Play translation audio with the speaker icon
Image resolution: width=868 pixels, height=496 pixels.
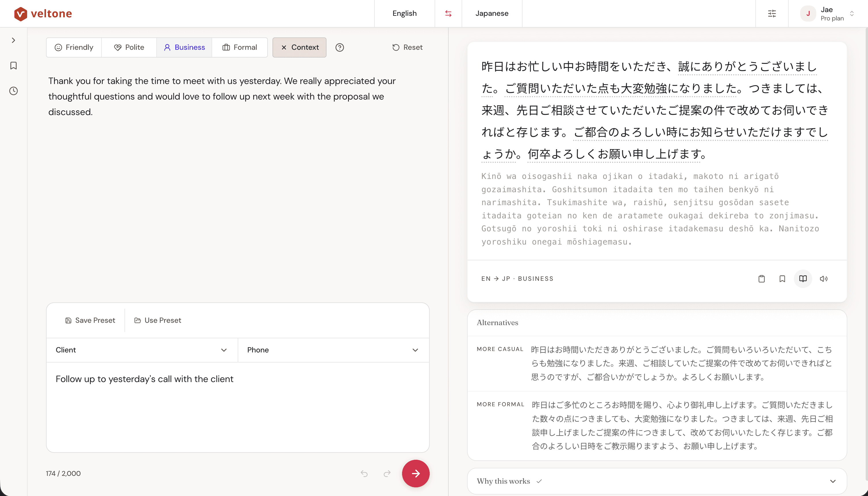823,279
